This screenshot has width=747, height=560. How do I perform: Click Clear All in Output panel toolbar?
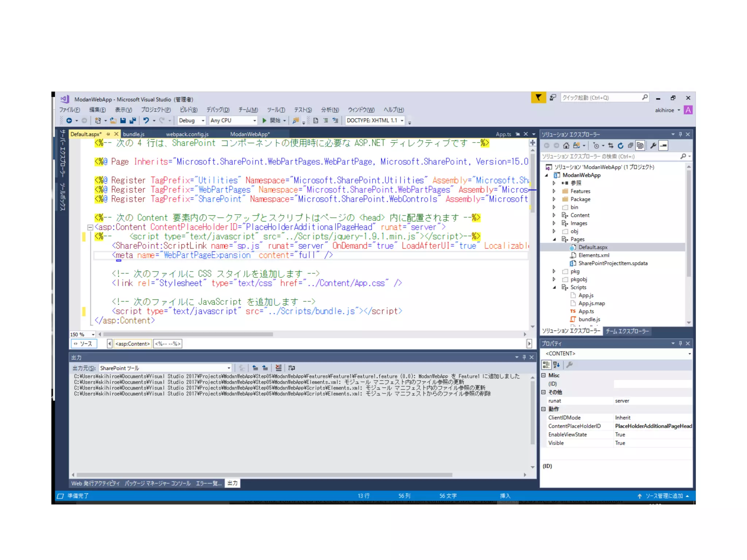(x=278, y=368)
